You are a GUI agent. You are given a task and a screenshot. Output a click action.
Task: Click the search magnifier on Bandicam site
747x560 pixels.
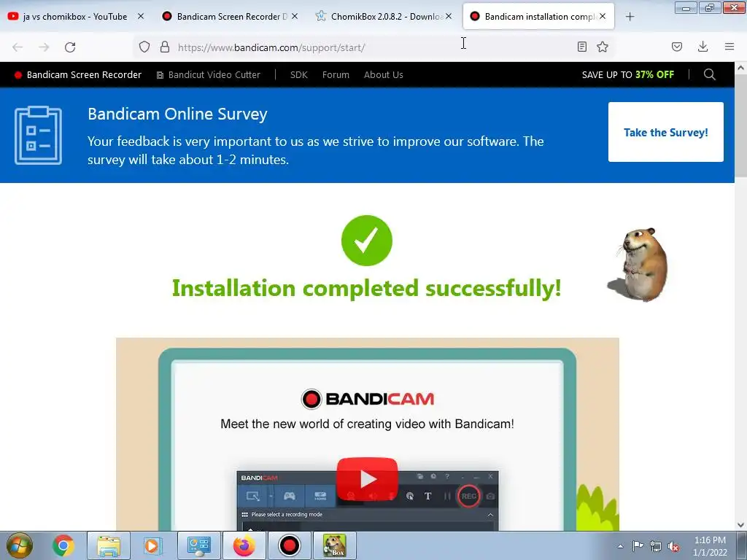[709, 74]
